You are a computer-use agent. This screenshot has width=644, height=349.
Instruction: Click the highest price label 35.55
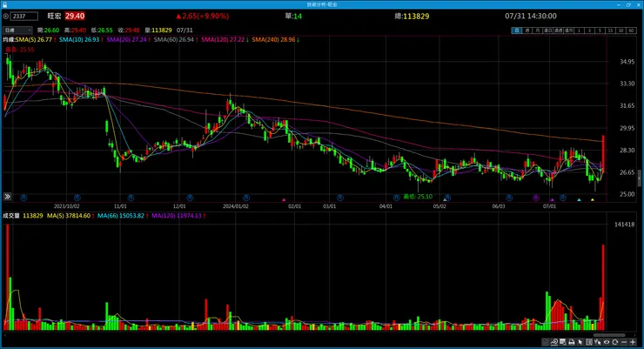20,50
